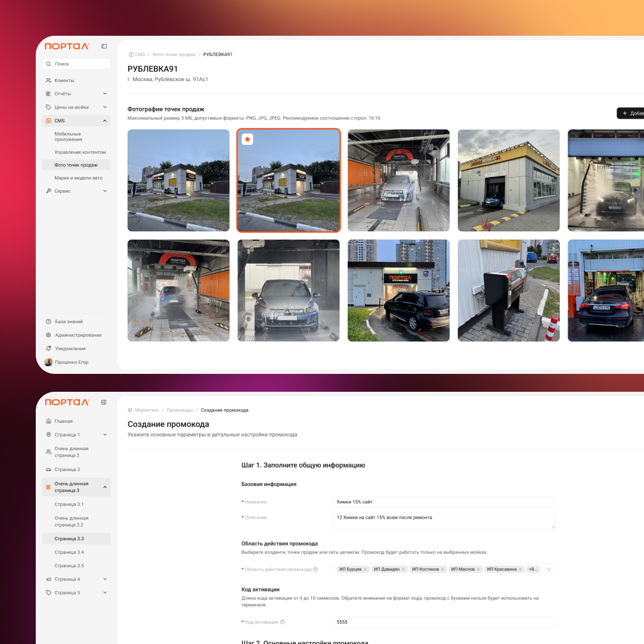Image resolution: width=644 pixels, height=644 pixels.
Task: Go to Фото точек продаж breadcrumb
Action: [174, 54]
